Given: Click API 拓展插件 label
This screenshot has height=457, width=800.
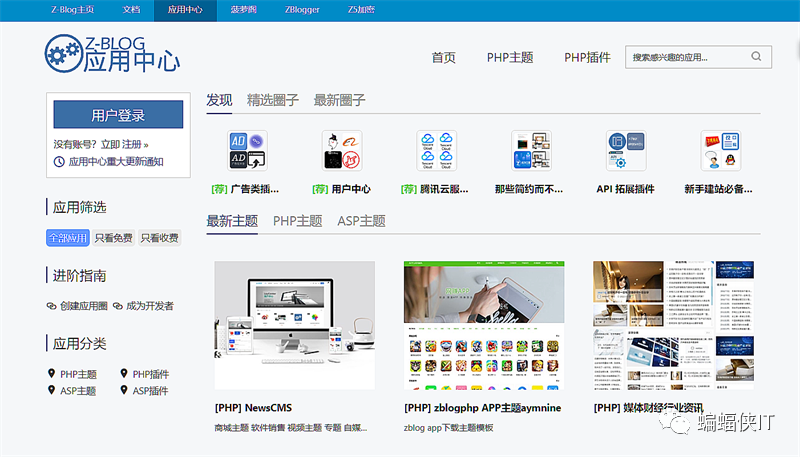Looking at the screenshot, I should [626, 189].
